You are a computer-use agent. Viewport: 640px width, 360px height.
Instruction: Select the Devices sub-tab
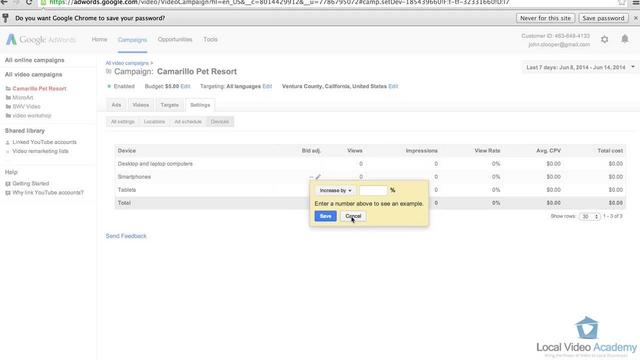pyautogui.click(x=220, y=122)
